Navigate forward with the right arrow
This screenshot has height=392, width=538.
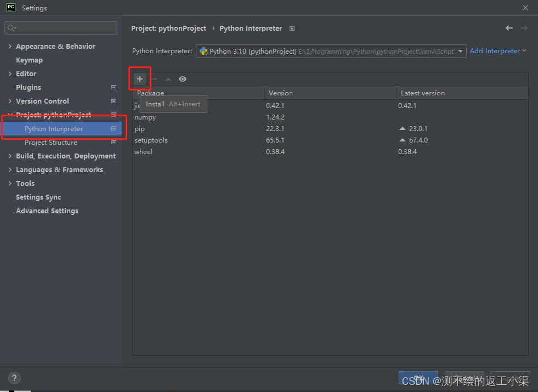point(524,28)
